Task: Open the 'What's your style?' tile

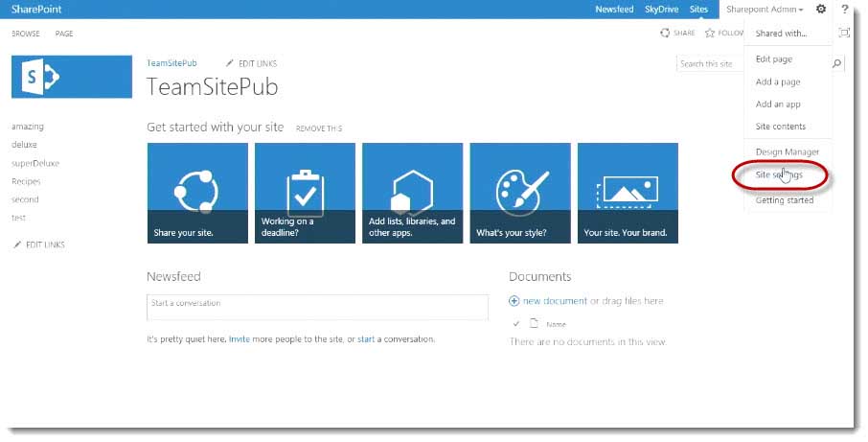Action: 520,193
